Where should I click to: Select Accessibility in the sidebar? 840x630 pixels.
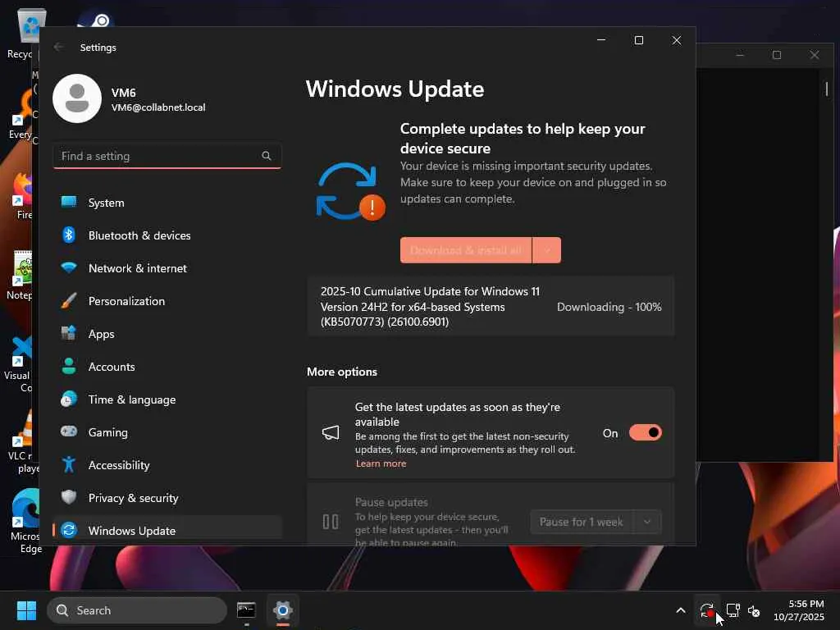167,465
